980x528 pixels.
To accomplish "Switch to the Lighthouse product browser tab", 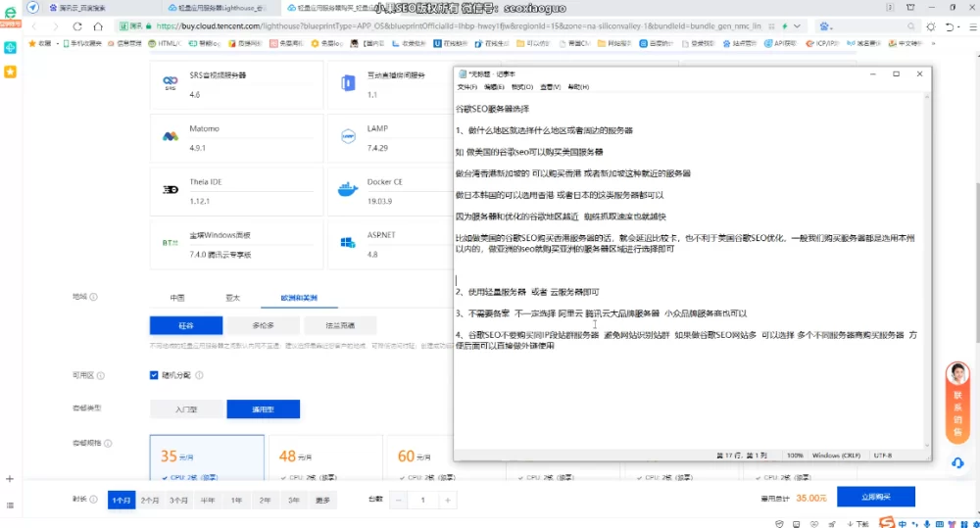I will (216, 8).
